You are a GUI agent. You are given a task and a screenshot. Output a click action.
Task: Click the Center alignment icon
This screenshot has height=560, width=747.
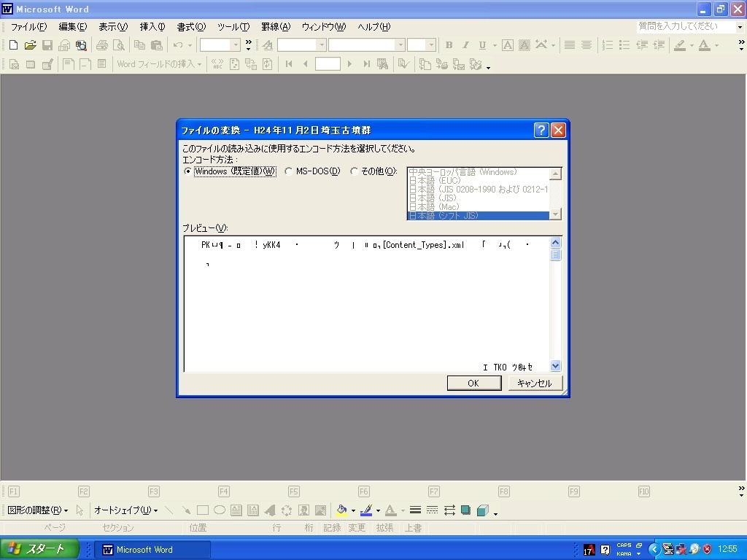pos(587,45)
